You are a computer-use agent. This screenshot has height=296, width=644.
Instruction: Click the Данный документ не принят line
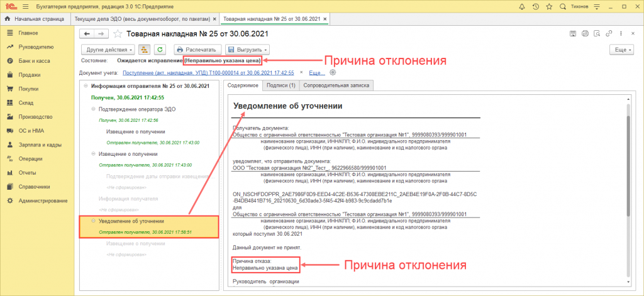click(x=267, y=248)
